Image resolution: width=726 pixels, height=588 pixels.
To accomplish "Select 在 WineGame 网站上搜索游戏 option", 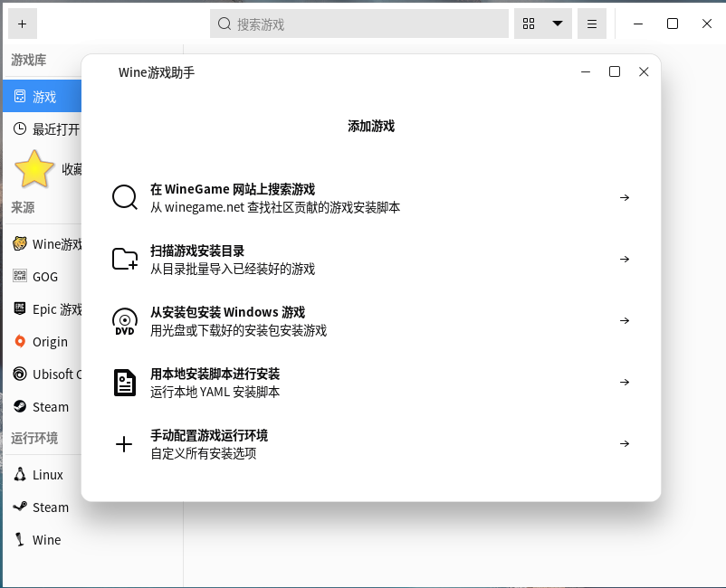I will click(x=233, y=189).
